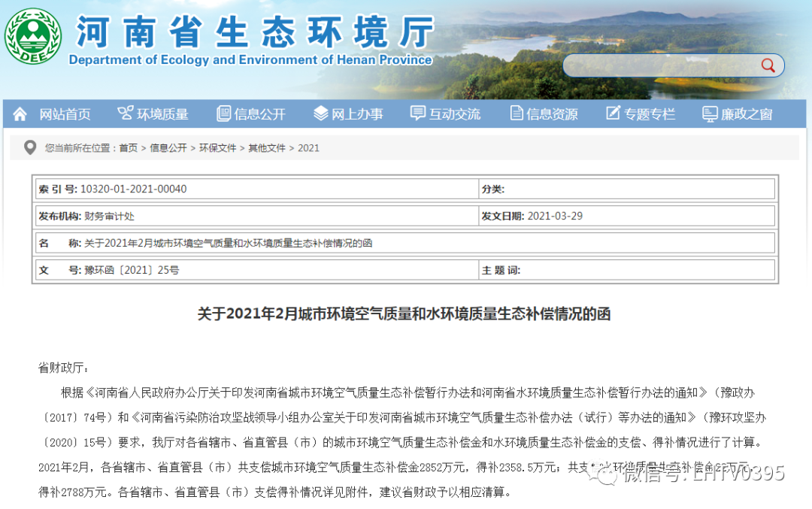Click the green DEE department logo

click(33, 35)
